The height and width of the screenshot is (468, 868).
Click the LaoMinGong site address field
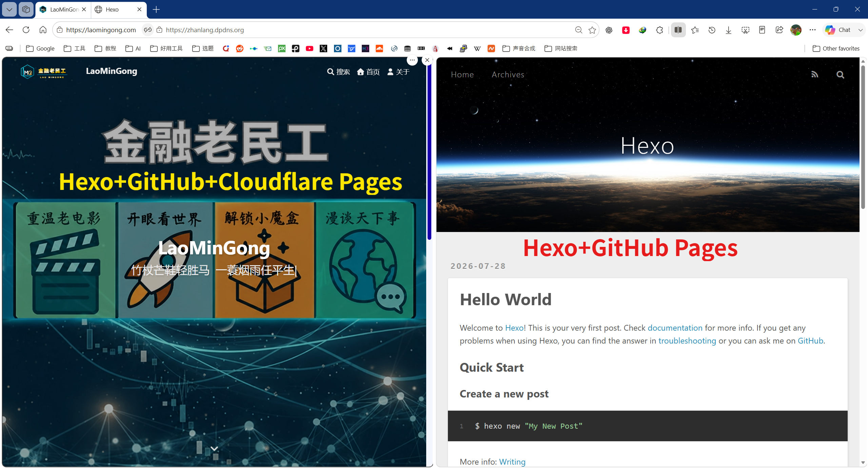pyautogui.click(x=101, y=30)
